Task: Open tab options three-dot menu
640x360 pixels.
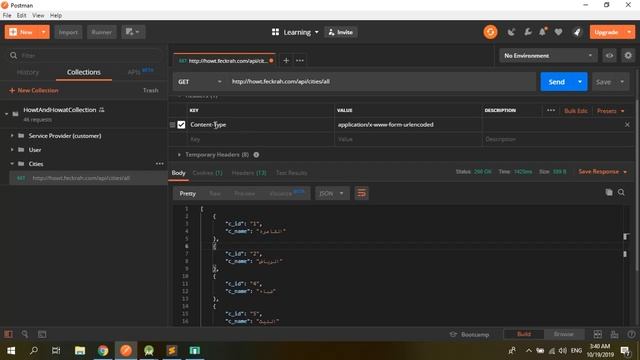Action: point(300,60)
